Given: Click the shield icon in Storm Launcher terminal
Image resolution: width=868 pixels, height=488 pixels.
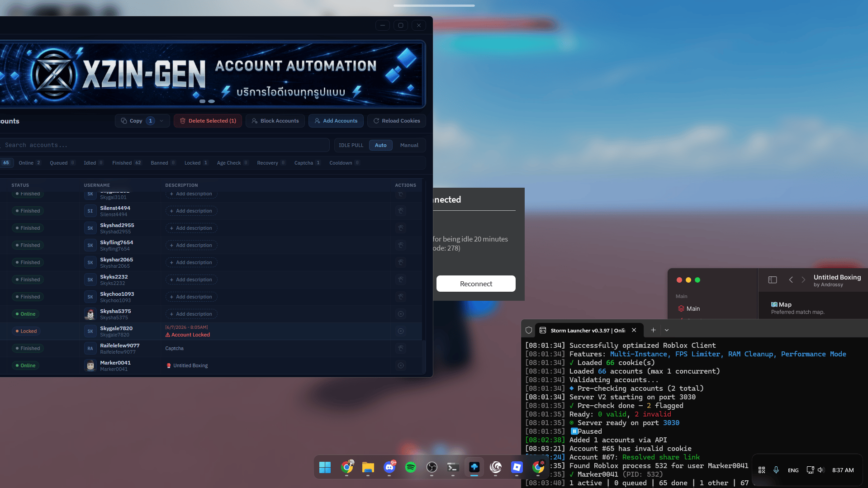Looking at the screenshot, I should pos(529,330).
